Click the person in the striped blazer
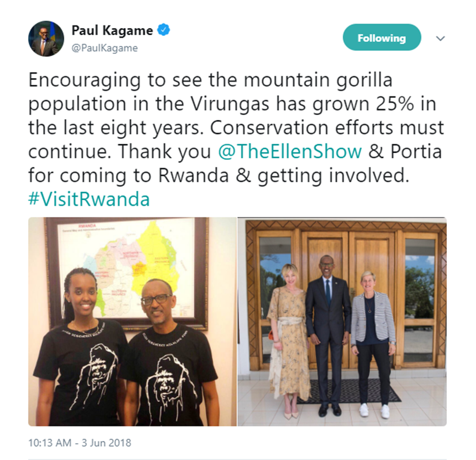476x460 pixels. point(373,344)
